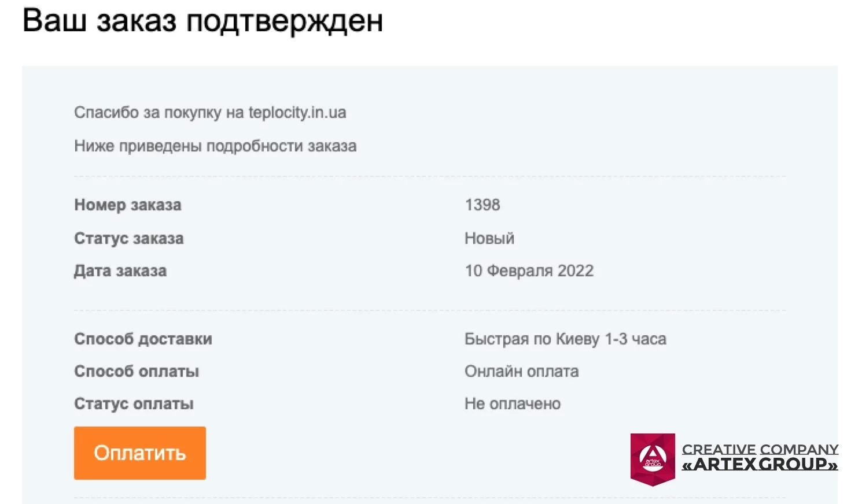Click Быстрая по Киеву 1-3 часа delivery method
862x504 pixels.
565,339
